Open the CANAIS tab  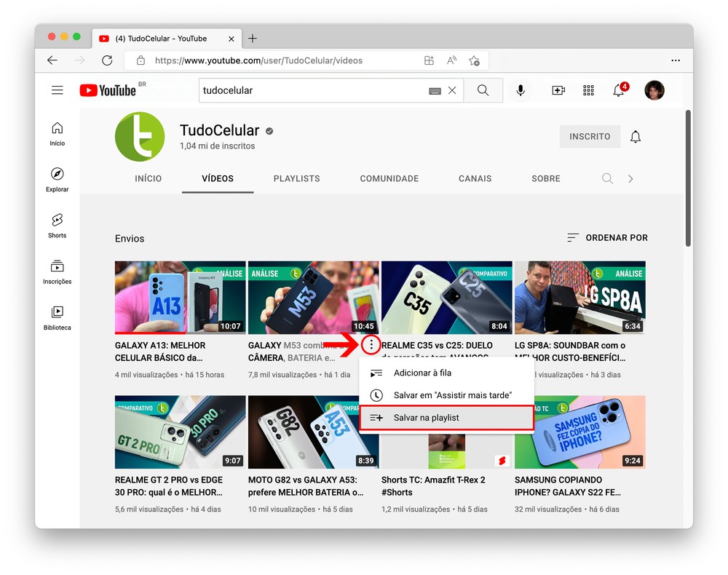pos(475,178)
